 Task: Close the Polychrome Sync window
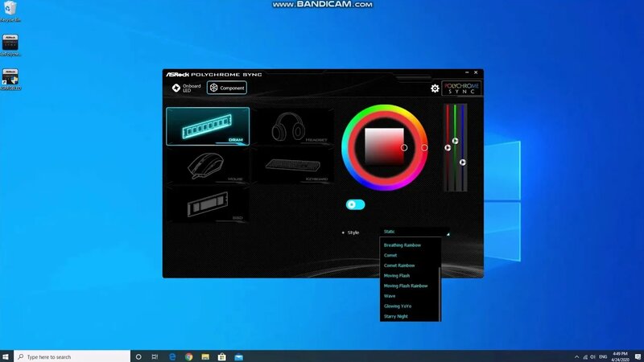click(476, 72)
